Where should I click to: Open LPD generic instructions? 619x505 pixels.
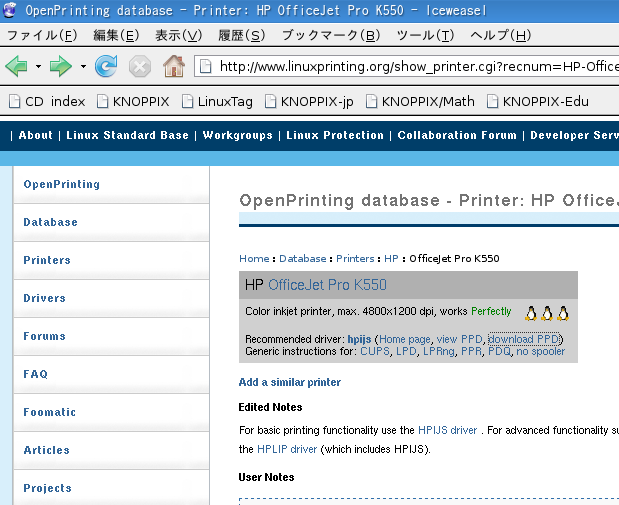coord(406,351)
